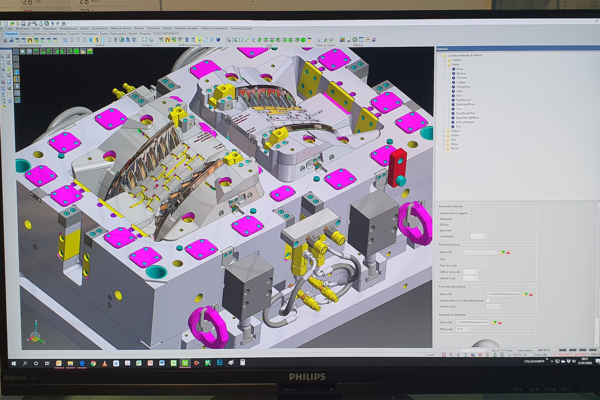Expand the Stone folder
The height and width of the screenshot is (400, 600).
(x=443, y=144)
